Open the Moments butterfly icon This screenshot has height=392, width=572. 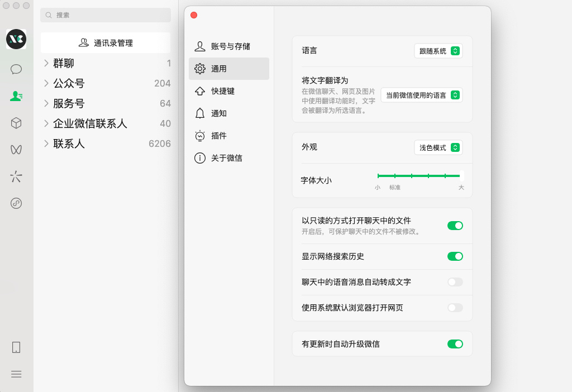pyautogui.click(x=16, y=150)
